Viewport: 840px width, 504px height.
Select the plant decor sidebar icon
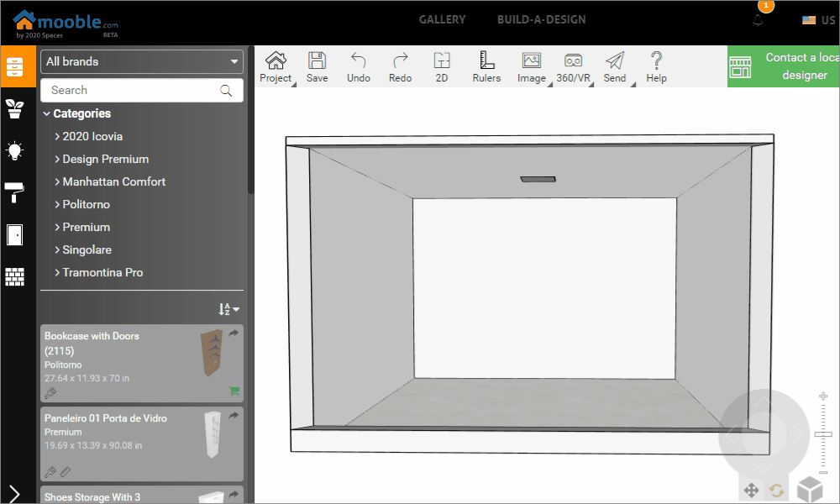tap(14, 109)
